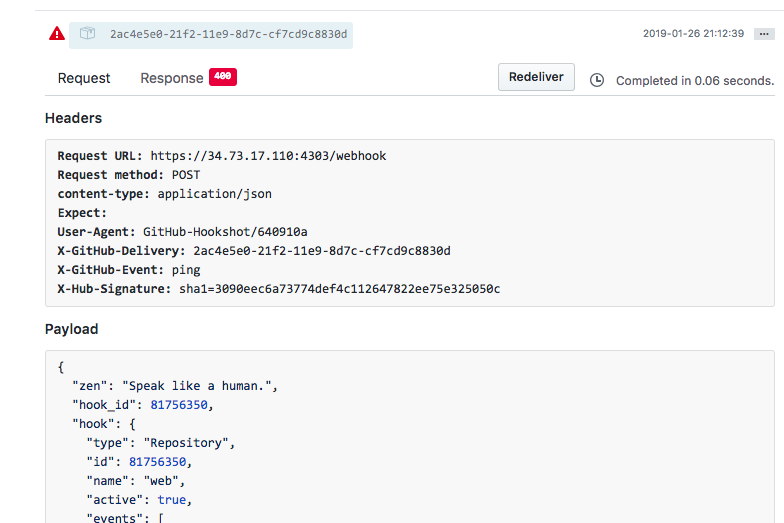Click the 2019-01-26 21:12:39 timestamp
This screenshot has height=523, width=784.
pyautogui.click(x=694, y=34)
